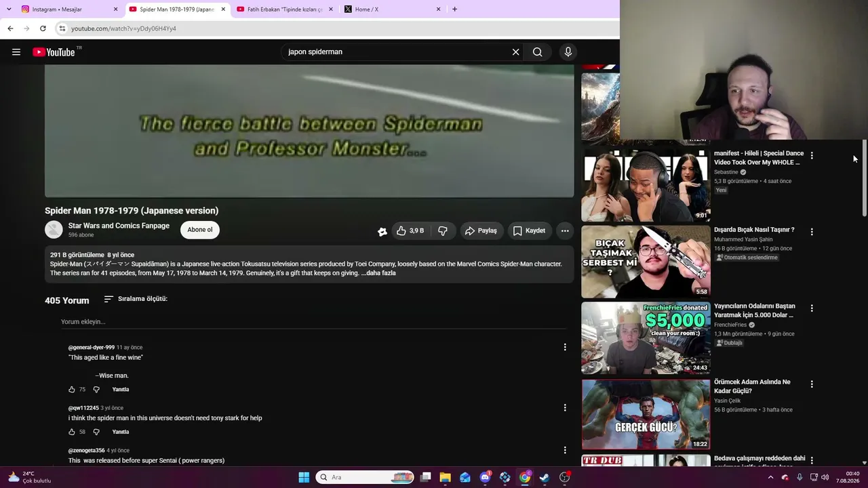868x488 pixels.
Task: Open Discord from the taskbar
Action: (x=485, y=477)
